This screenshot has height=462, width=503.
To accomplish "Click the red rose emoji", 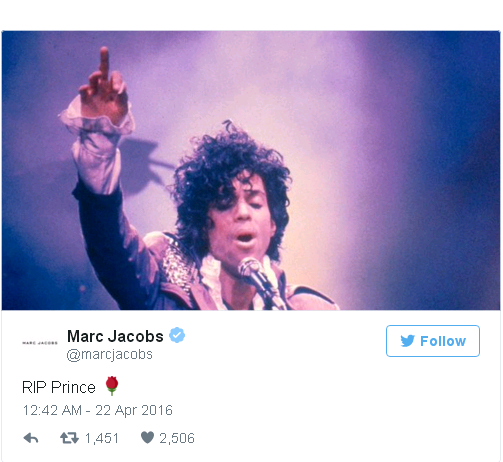I will [112, 386].
